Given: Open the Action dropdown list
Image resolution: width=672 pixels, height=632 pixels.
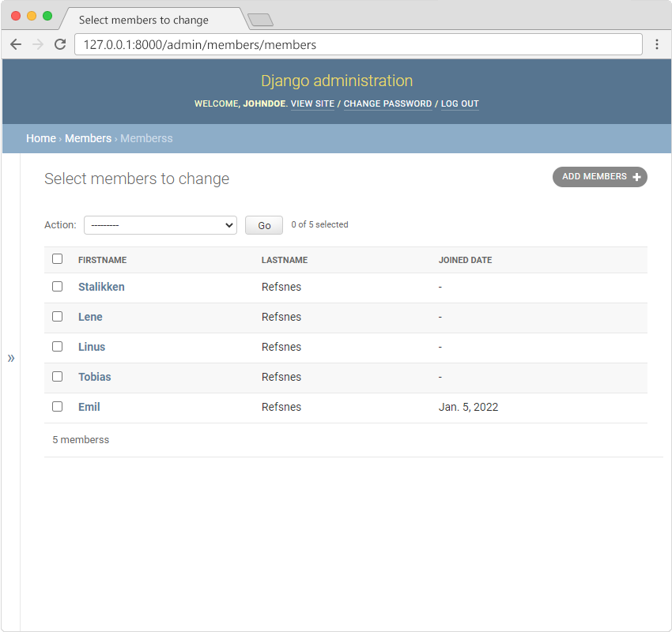Looking at the screenshot, I should pos(160,225).
